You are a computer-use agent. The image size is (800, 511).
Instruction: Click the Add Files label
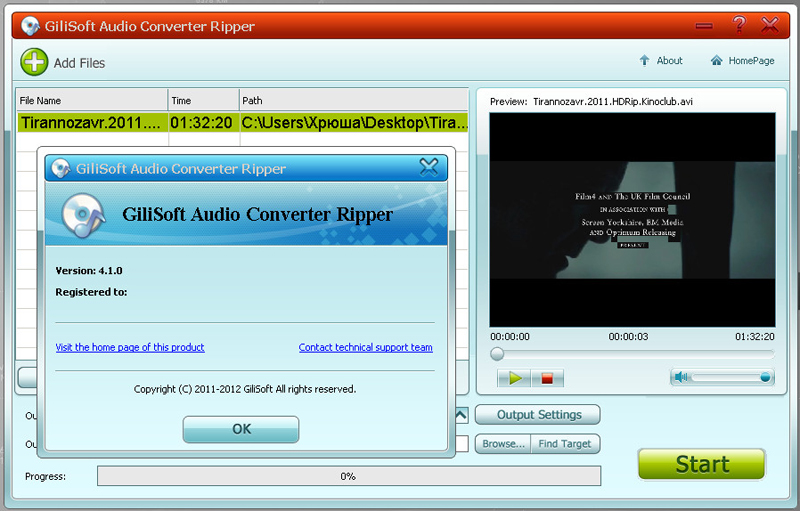coord(80,63)
